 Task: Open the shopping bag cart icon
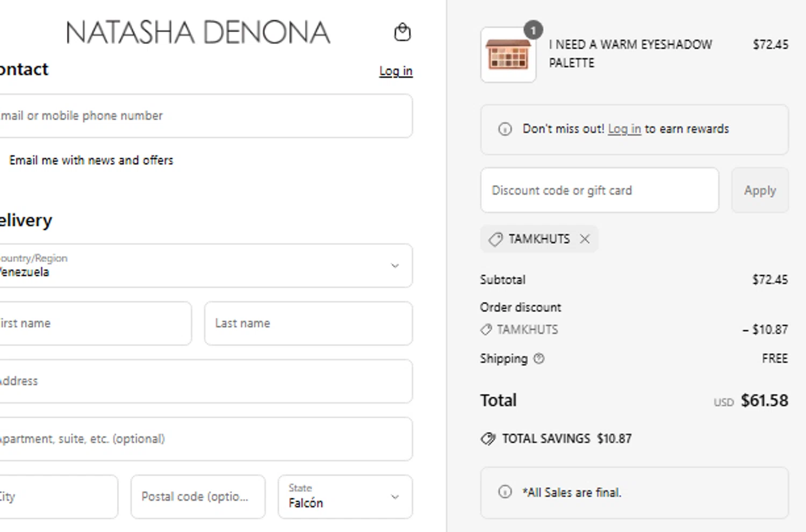coord(402,32)
